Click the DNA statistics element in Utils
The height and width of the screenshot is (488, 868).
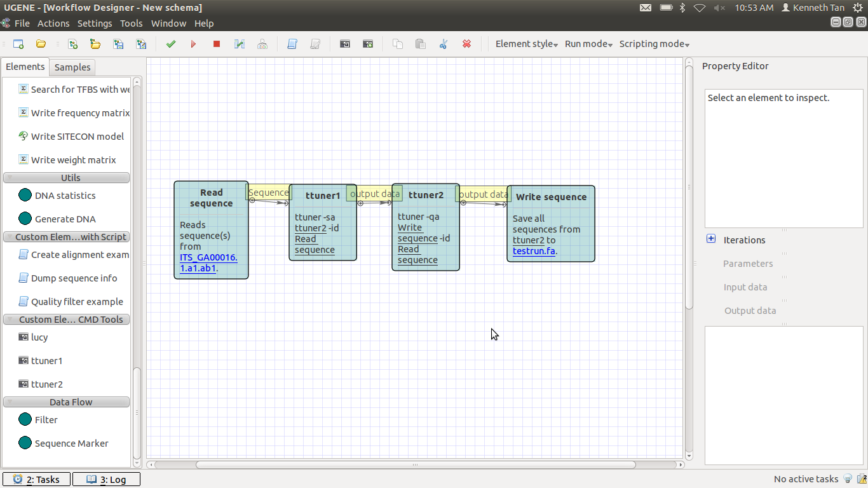[x=65, y=196]
